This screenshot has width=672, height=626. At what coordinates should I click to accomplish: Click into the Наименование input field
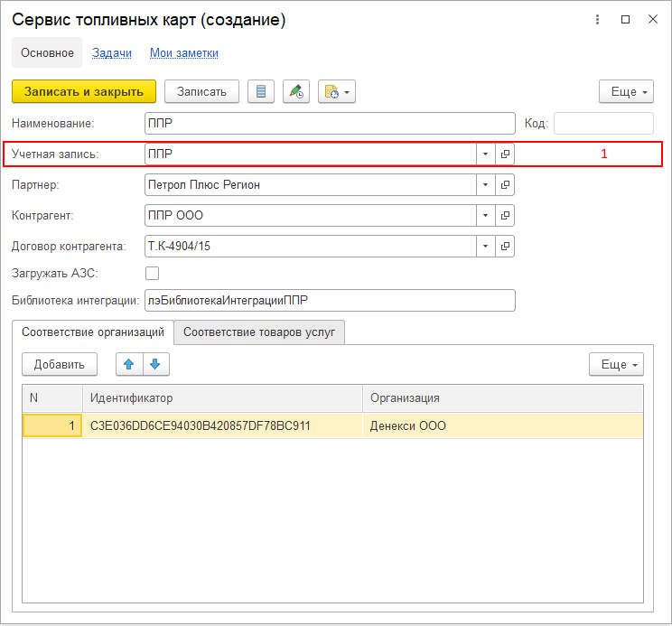tap(329, 124)
